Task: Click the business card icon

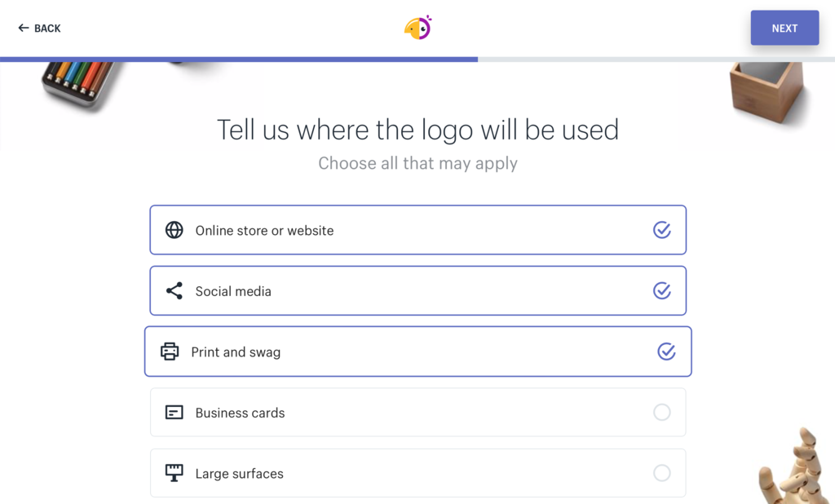Action: pyautogui.click(x=175, y=413)
